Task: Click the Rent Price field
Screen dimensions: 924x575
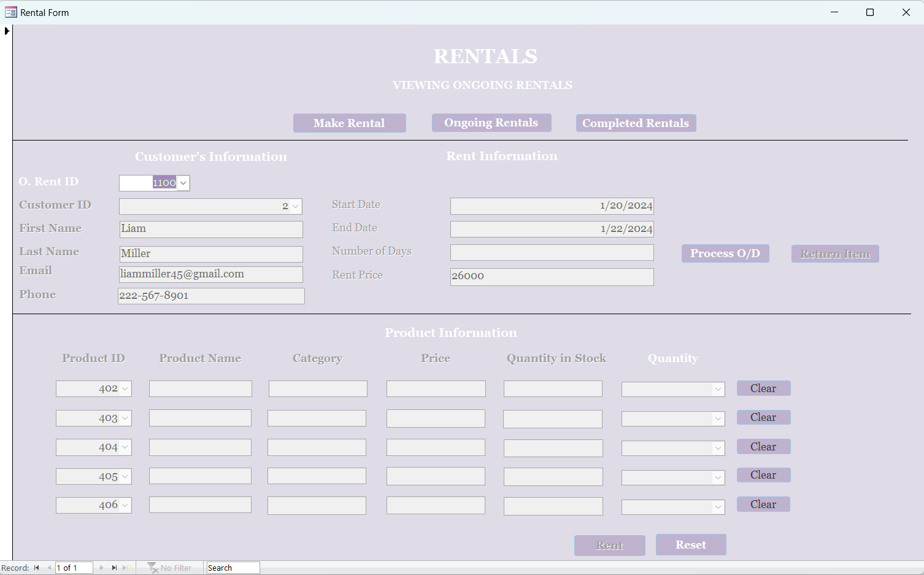Action: pos(551,277)
